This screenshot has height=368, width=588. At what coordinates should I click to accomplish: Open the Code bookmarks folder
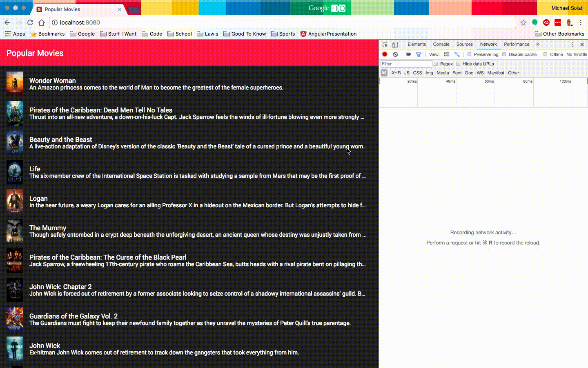tap(152, 34)
